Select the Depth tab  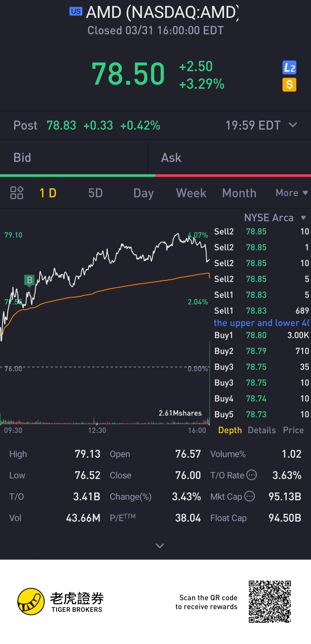pyautogui.click(x=230, y=430)
